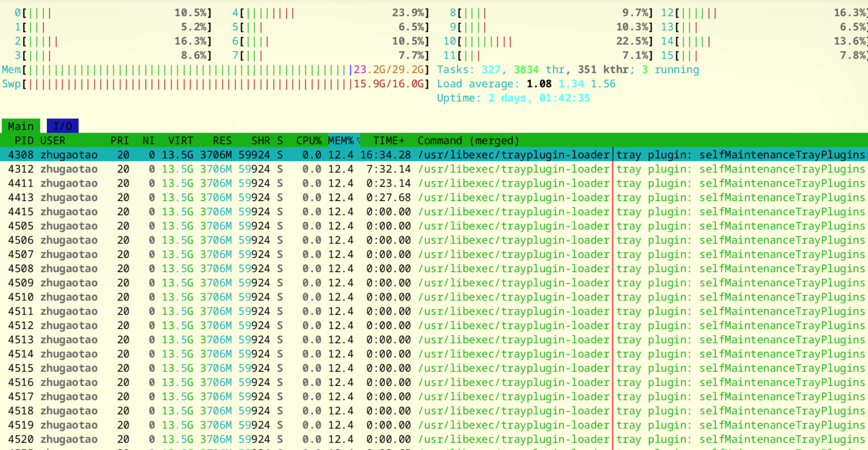This screenshot has height=450, width=868.
Task: Select process row with PID 4505
Action: [x=434, y=226]
